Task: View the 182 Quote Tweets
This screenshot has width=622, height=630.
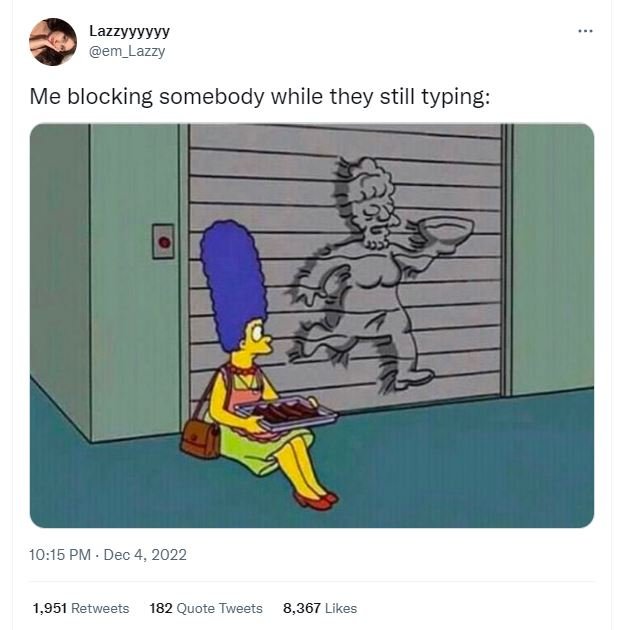Action: [x=206, y=608]
